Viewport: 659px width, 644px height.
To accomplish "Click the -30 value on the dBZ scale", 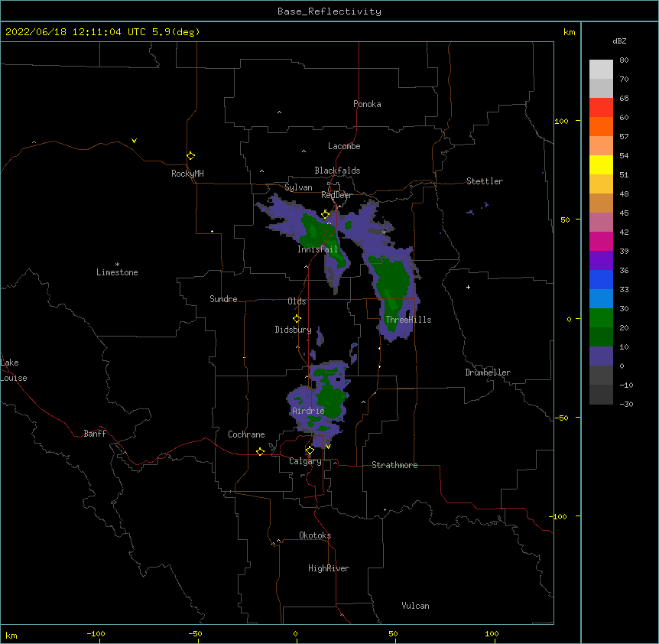I will (626, 405).
